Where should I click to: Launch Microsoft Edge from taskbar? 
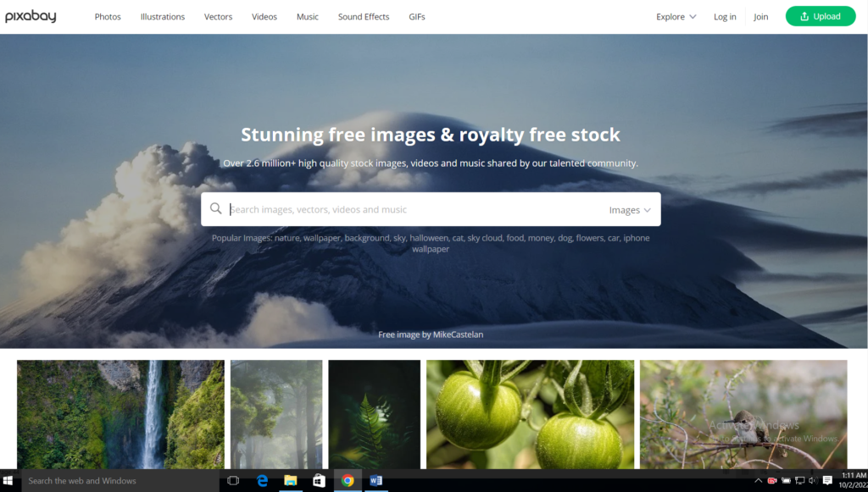pos(262,480)
